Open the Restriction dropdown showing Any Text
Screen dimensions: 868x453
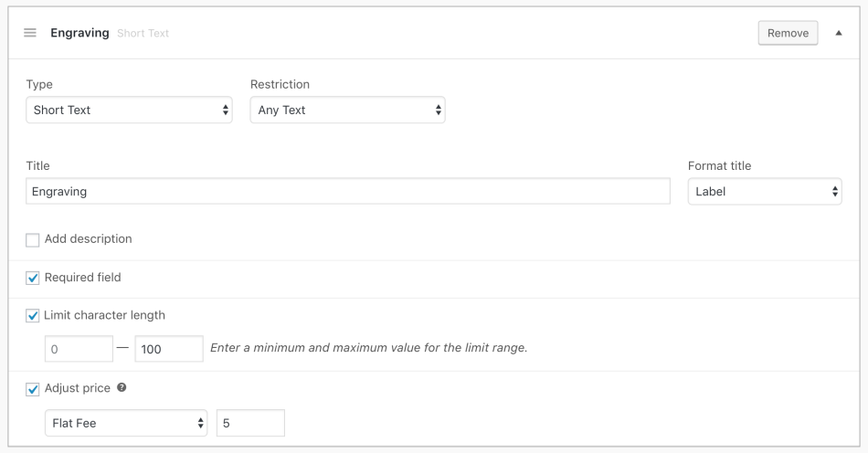[347, 111]
